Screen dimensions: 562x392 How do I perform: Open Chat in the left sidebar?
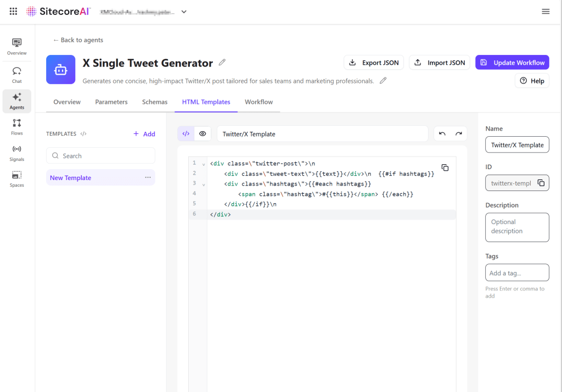(x=17, y=75)
